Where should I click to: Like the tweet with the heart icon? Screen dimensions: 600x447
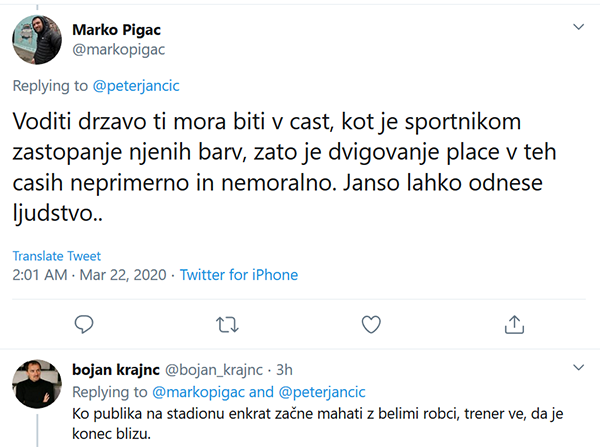pyautogui.click(x=371, y=323)
